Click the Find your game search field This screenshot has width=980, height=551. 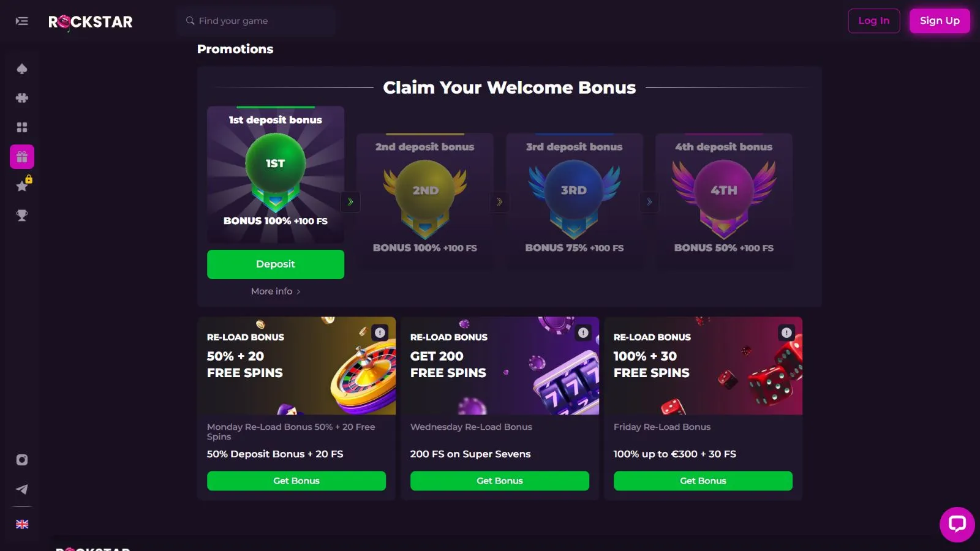(257, 21)
